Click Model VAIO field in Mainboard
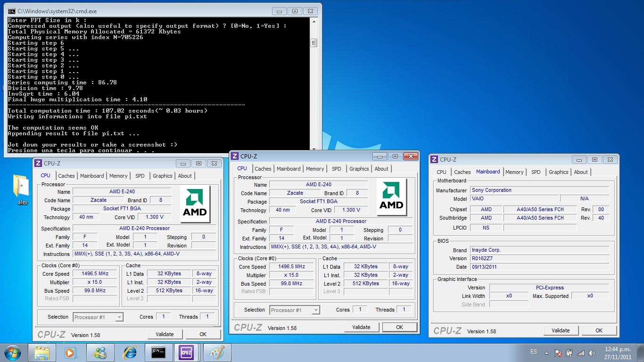This screenshot has width=644, height=362. tap(514, 199)
